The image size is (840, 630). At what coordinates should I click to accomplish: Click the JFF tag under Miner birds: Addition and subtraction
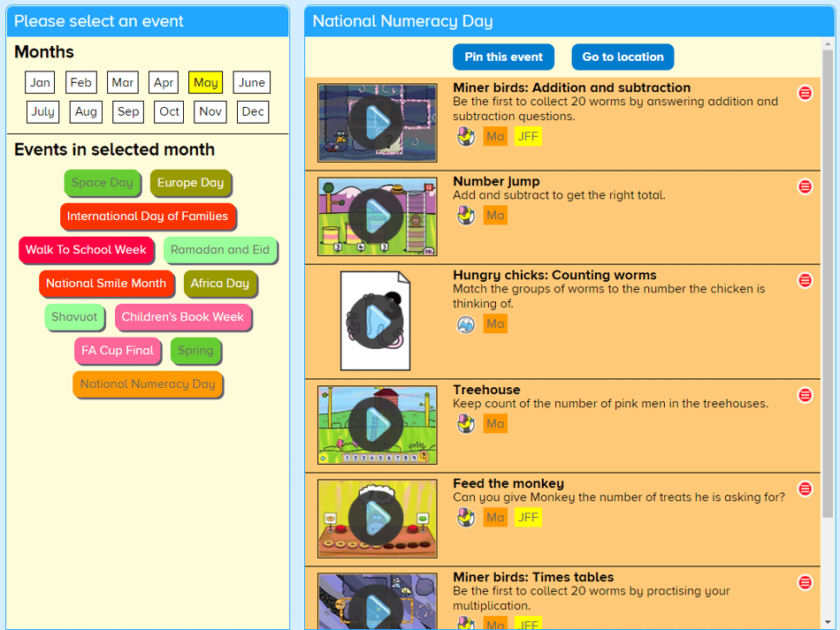coord(528,136)
